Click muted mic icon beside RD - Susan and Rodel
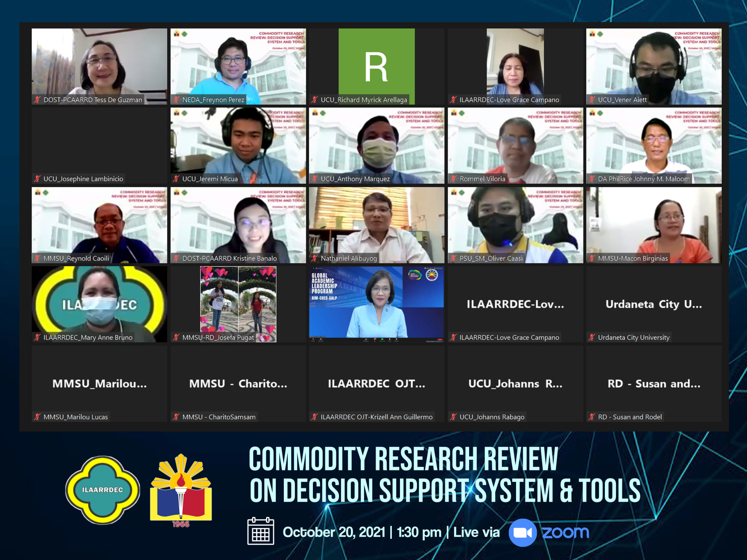The height and width of the screenshot is (560, 747). [592, 417]
